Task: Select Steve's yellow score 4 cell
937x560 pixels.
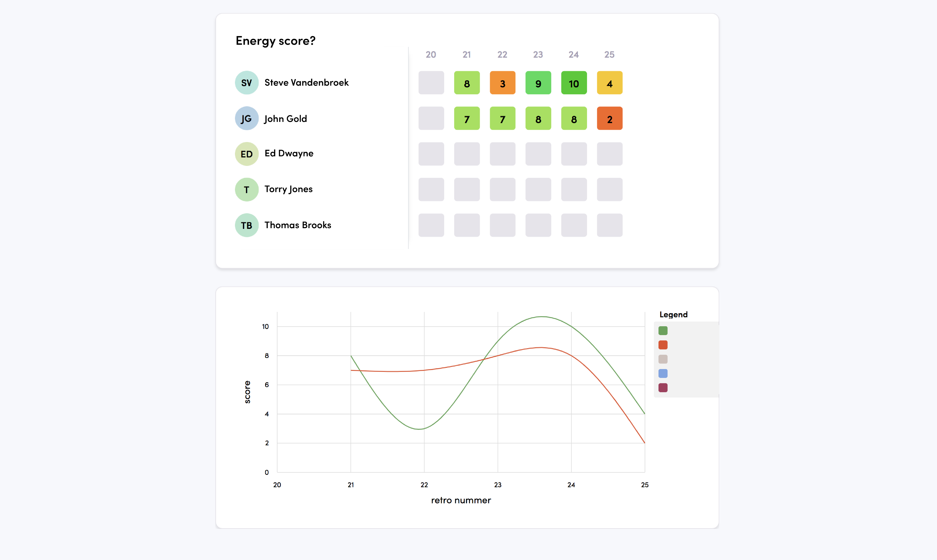Action: (x=610, y=83)
